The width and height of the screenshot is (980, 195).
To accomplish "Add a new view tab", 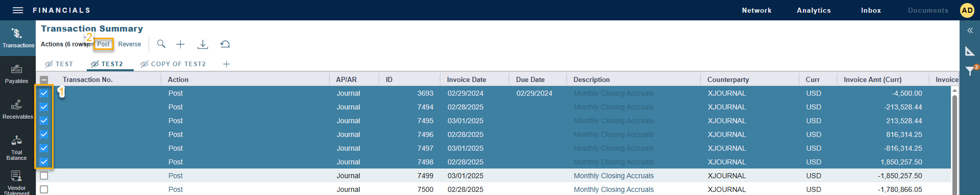I will (x=227, y=64).
